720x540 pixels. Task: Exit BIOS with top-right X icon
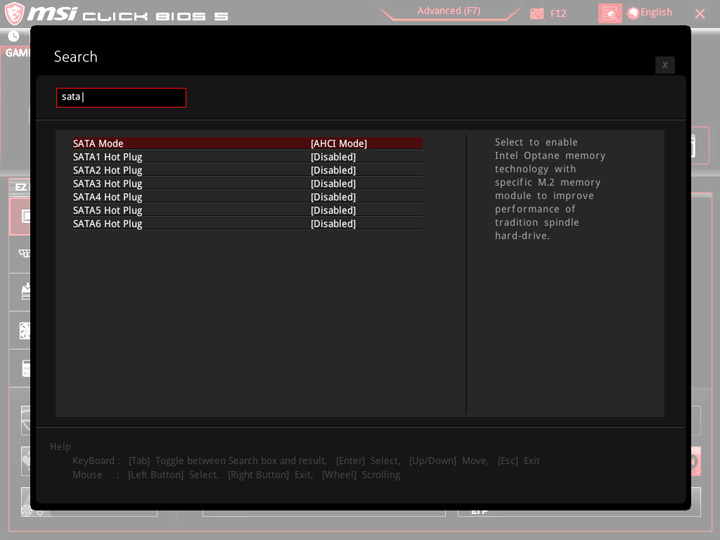click(x=700, y=14)
